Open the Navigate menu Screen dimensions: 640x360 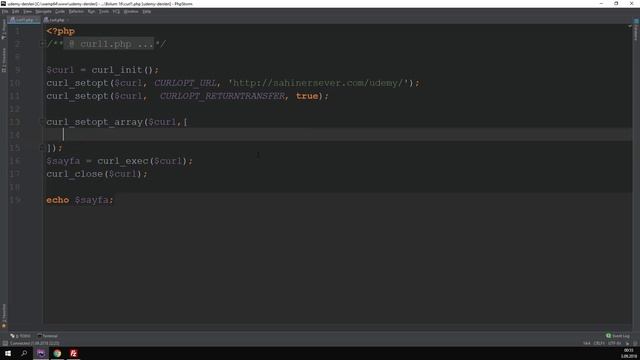[43, 11]
